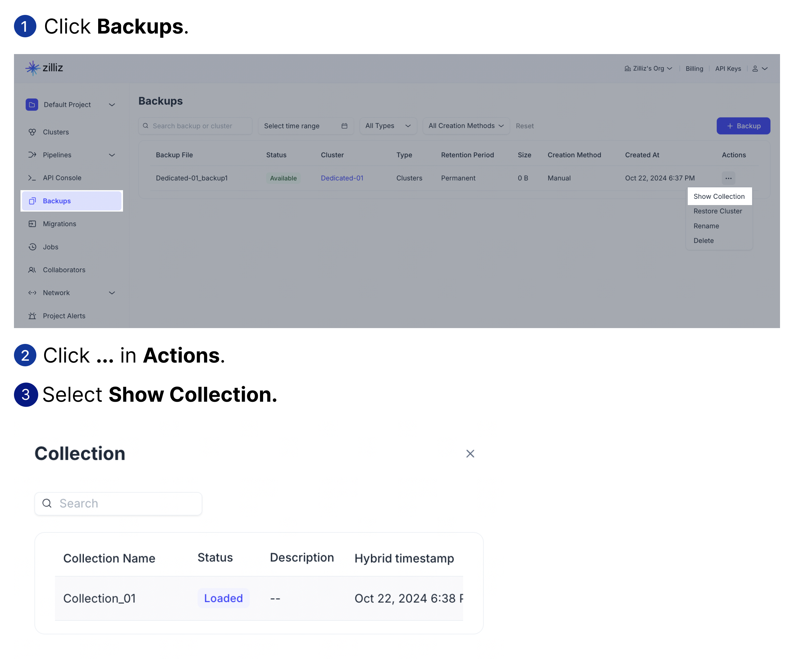This screenshot has height=672, width=794.
Task: Click the Migrations sidebar icon
Action: 32,224
